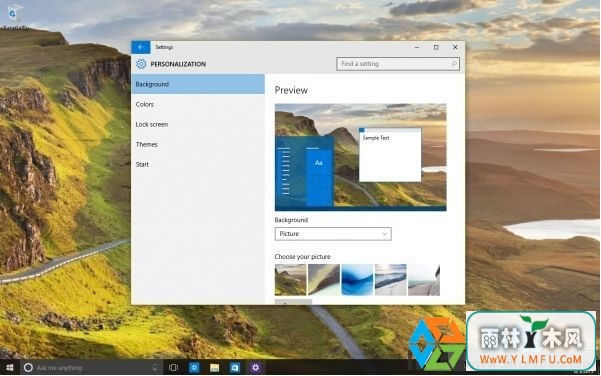Select the last picture thumbnail with dark cliff
The height and width of the screenshot is (376, 601).
[x=424, y=280]
